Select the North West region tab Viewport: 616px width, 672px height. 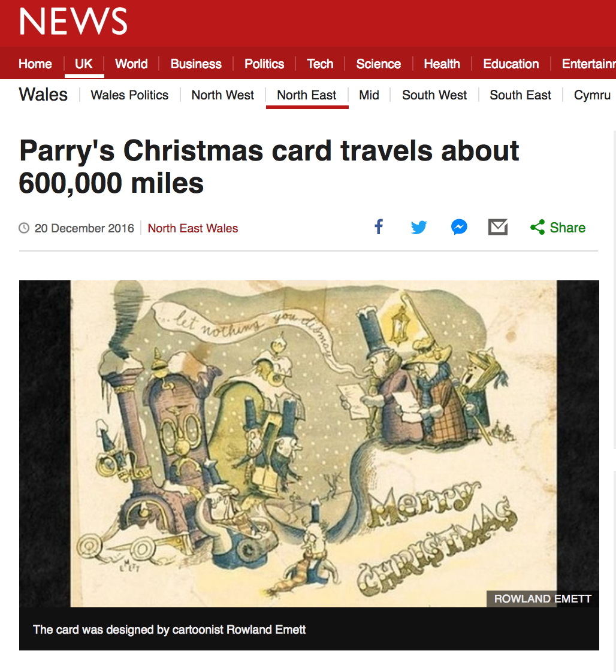click(222, 95)
